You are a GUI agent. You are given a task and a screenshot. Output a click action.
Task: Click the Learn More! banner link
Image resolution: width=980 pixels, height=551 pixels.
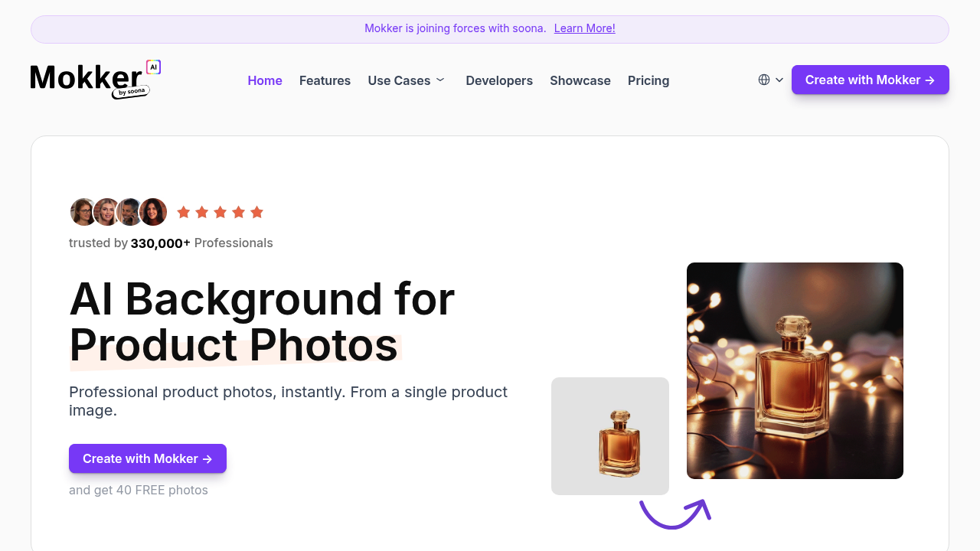pos(585,28)
